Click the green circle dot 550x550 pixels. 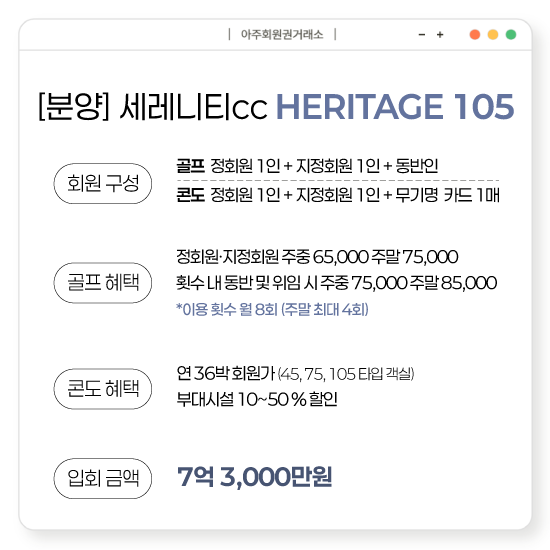tap(511, 34)
